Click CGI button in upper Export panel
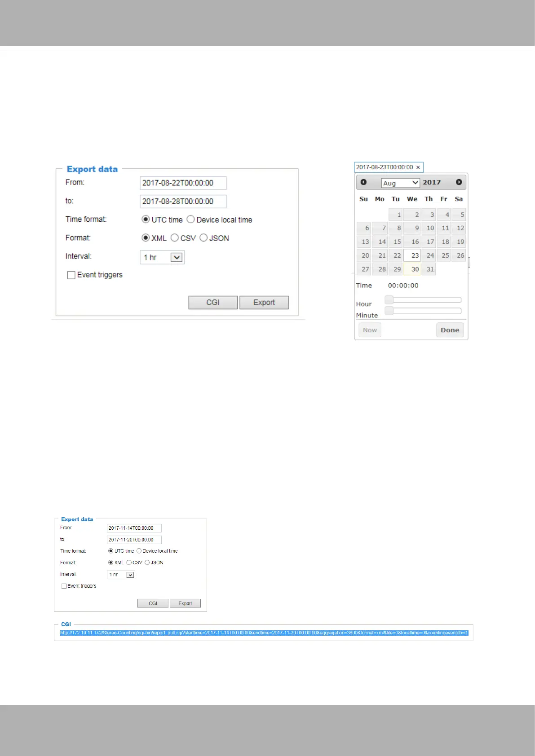This screenshot has width=535, height=756. click(x=213, y=303)
